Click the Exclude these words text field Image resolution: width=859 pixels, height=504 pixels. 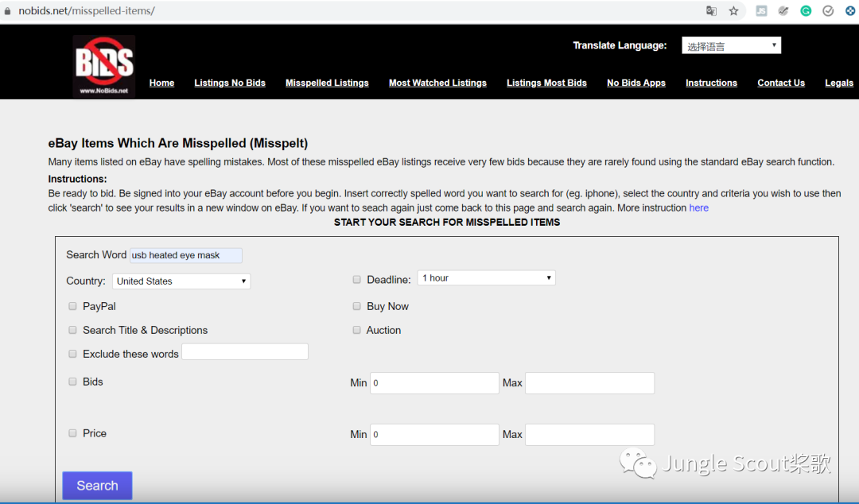point(245,351)
